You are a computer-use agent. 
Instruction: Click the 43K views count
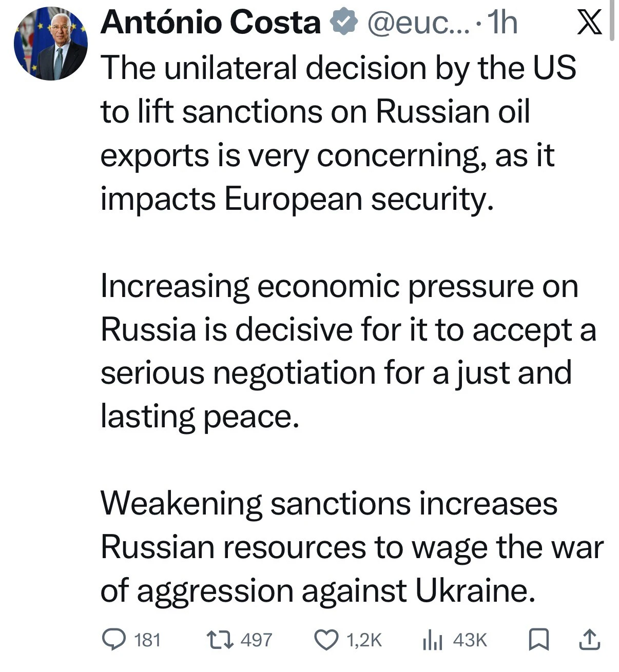(470, 640)
